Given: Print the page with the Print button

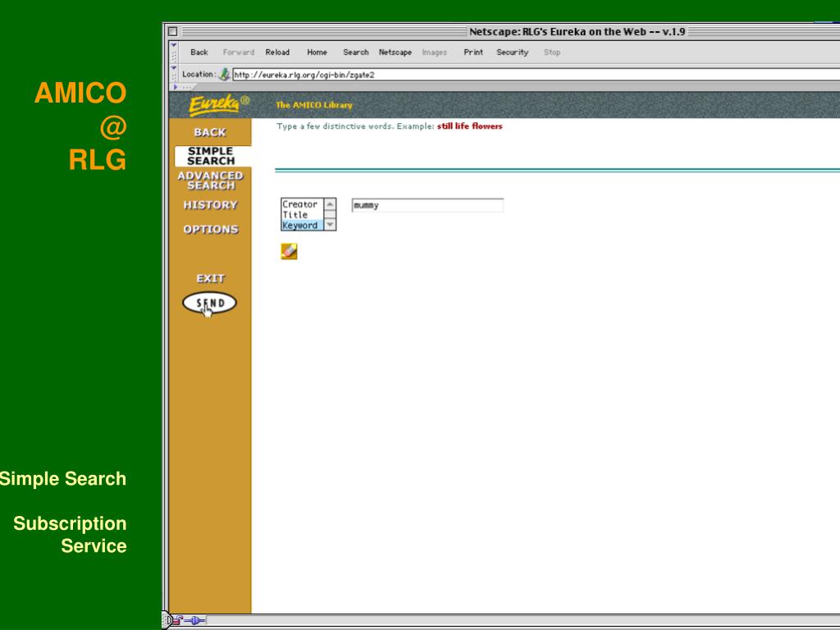Looking at the screenshot, I should pos(473,52).
